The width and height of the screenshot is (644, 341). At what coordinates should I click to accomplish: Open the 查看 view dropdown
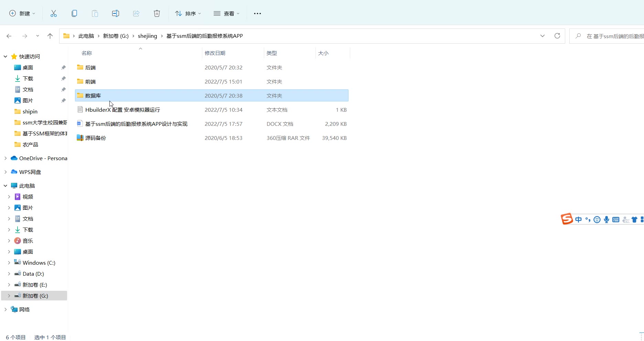[226, 13]
